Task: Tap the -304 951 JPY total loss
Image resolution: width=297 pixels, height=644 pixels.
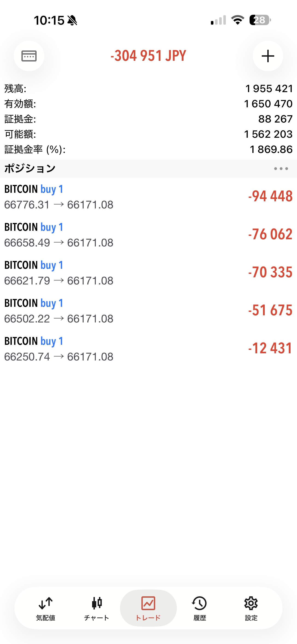Action: [148, 56]
